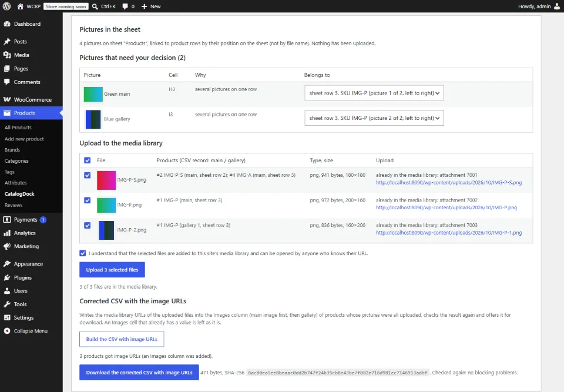This screenshot has height=392, width=564.
Task: Click the Ctrl+K search shortcut label
Action: [108, 6]
